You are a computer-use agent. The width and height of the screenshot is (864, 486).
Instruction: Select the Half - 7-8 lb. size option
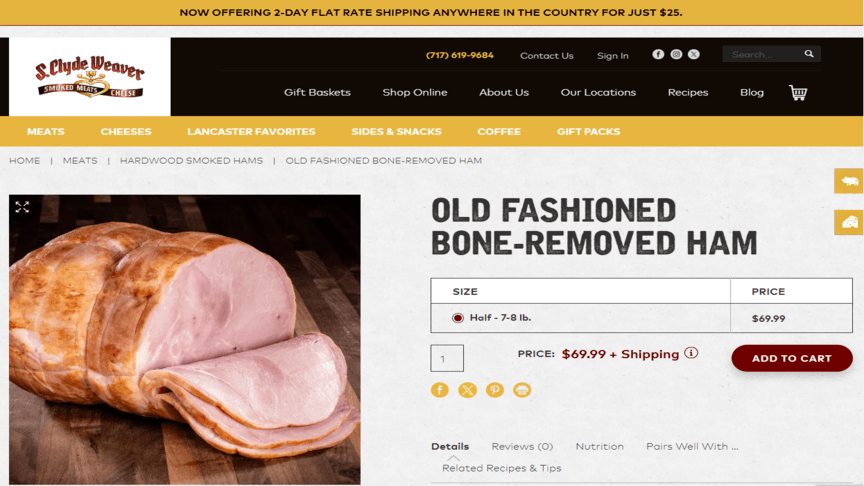click(x=458, y=318)
